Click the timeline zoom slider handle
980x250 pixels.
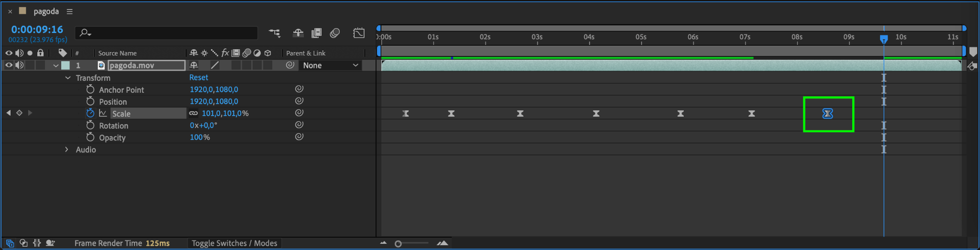pyautogui.click(x=398, y=244)
